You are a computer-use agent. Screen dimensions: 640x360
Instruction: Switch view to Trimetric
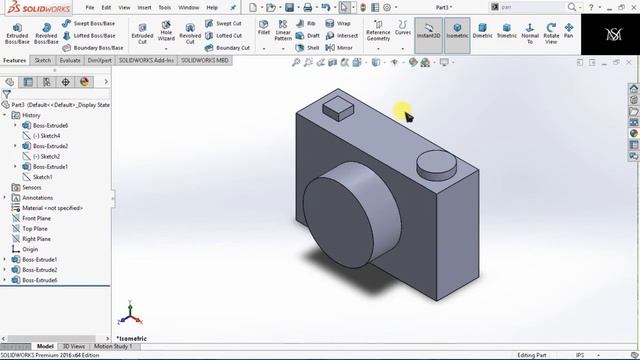pos(507,30)
